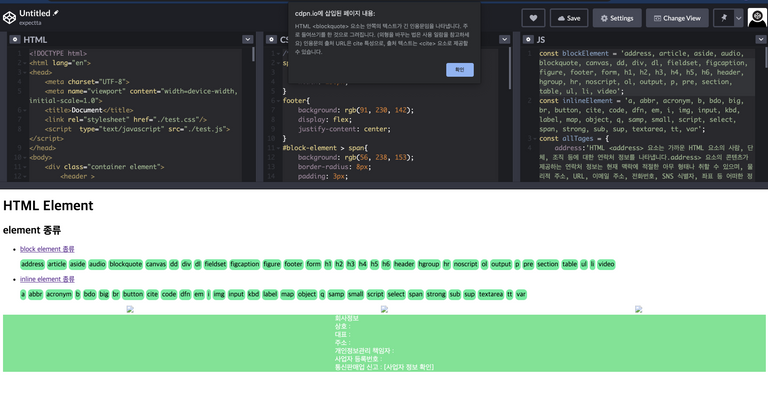Click the 'blockquote' tag
Screen dimensions: 768x403
125,264
